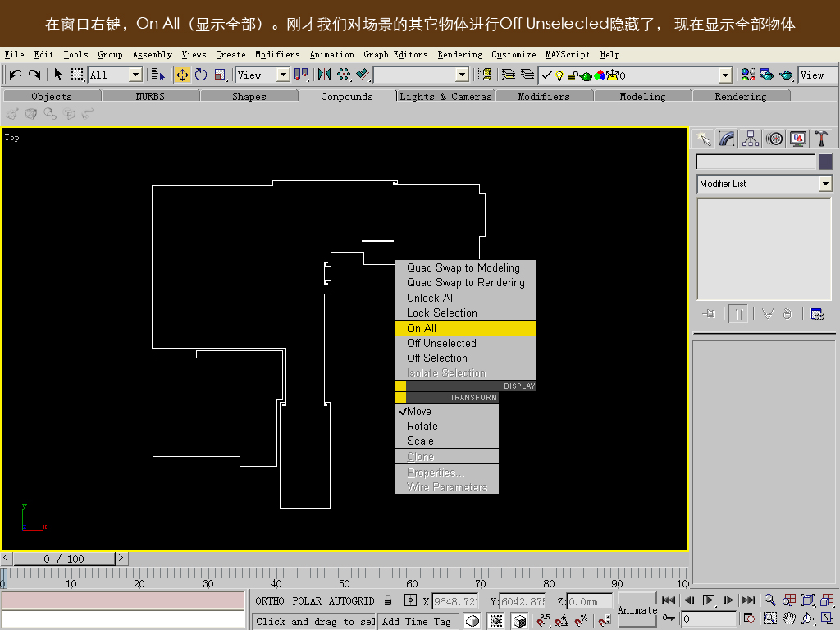Switch to the Lights & Cameras tab
The image size is (840, 630).
coord(445,97)
